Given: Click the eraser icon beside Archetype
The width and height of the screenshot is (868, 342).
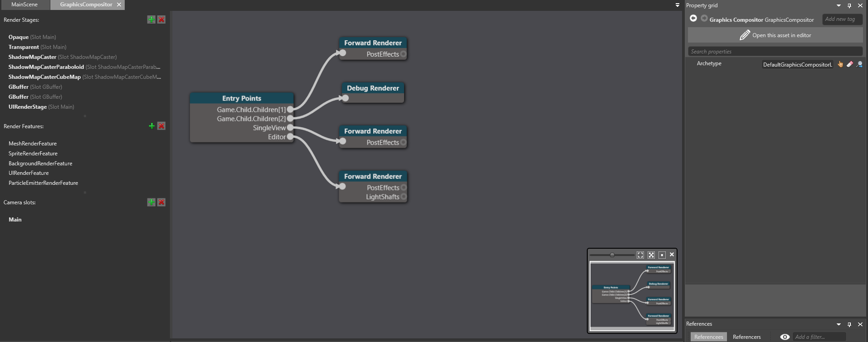Looking at the screenshot, I should [x=850, y=64].
